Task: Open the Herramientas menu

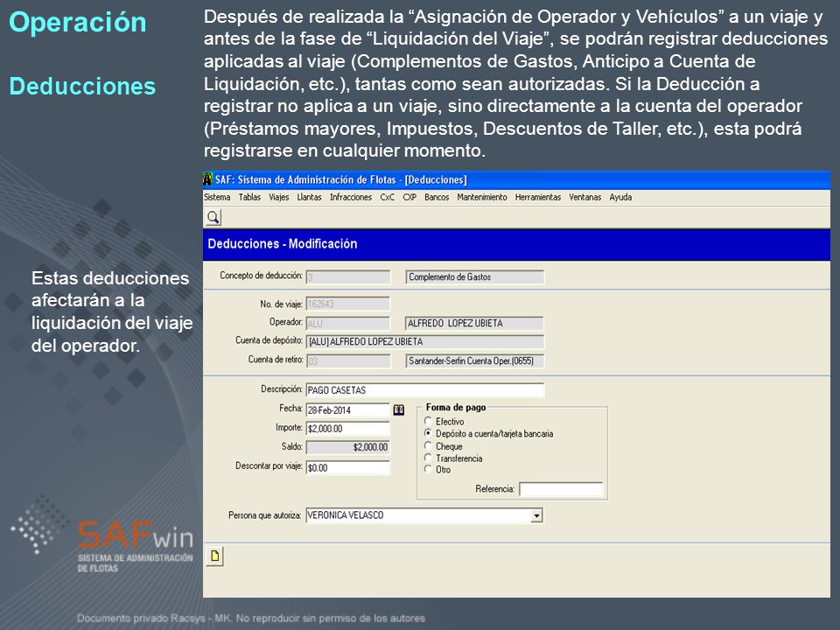Action: (538, 197)
